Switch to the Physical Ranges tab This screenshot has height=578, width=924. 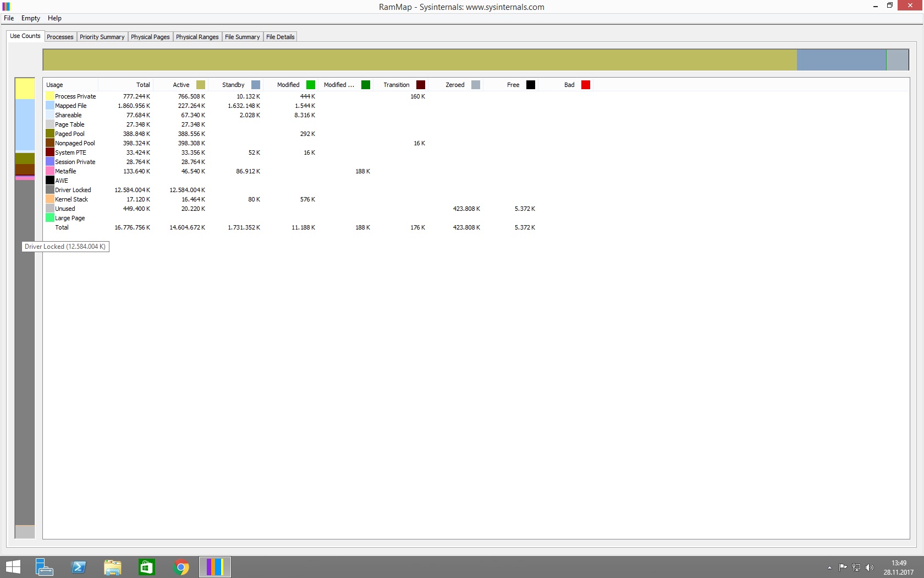(x=197, y=37)
